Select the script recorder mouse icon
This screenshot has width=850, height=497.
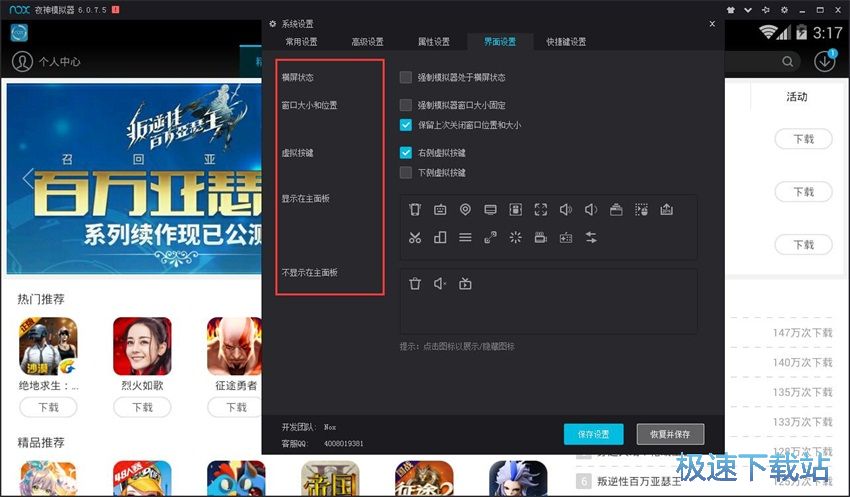pos(641,209)
